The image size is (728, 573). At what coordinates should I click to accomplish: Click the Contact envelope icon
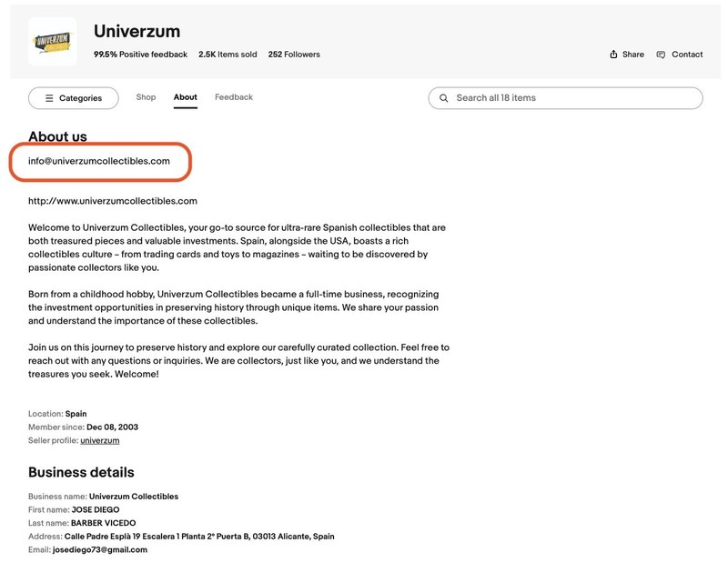pos(662,55)
